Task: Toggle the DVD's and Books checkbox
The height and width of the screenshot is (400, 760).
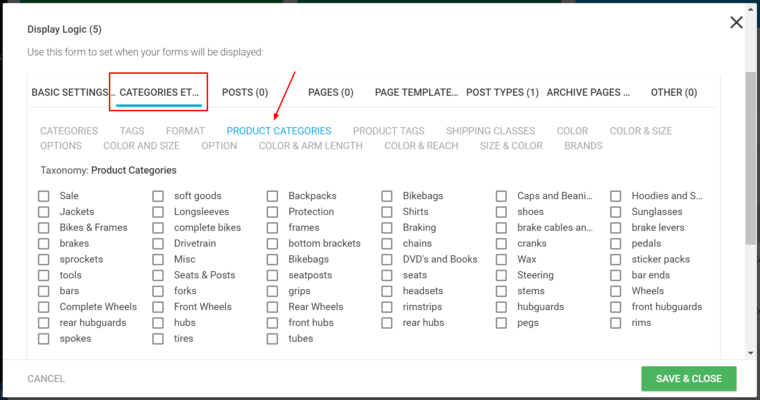Action: point(387,260)
